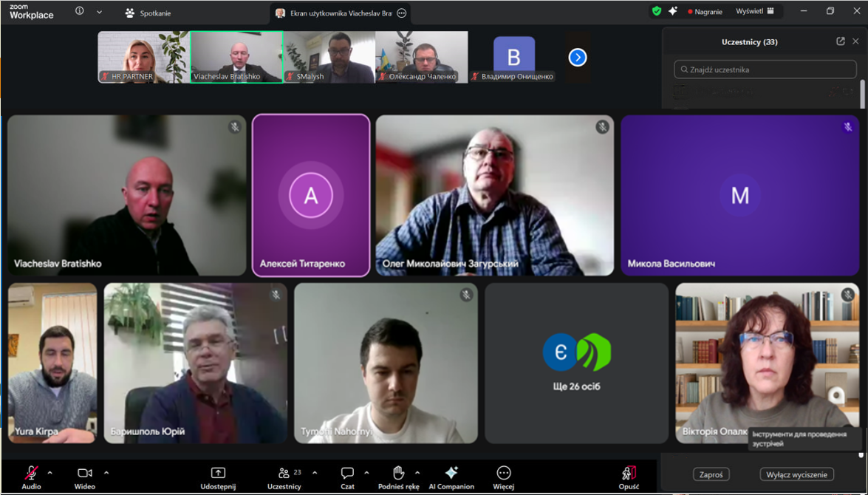Screen dimensions: 868x495
Task: Click Podnieś rękę raise hand button
Action: click(x=399, y=478)
